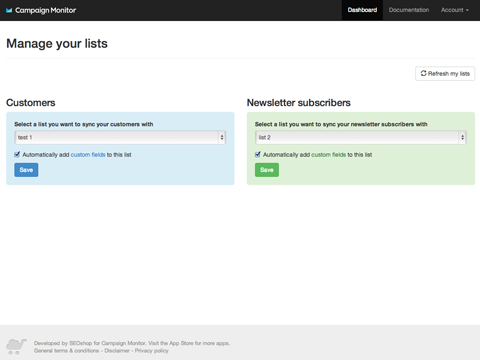The height and width of the screenshot is (360, 480).
Task: Click the Campaign Monitor brand name
Action: click(45, 10)
